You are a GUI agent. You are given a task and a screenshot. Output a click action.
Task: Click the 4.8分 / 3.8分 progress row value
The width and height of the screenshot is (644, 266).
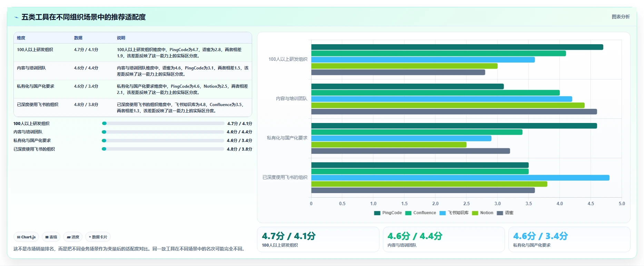239,149
